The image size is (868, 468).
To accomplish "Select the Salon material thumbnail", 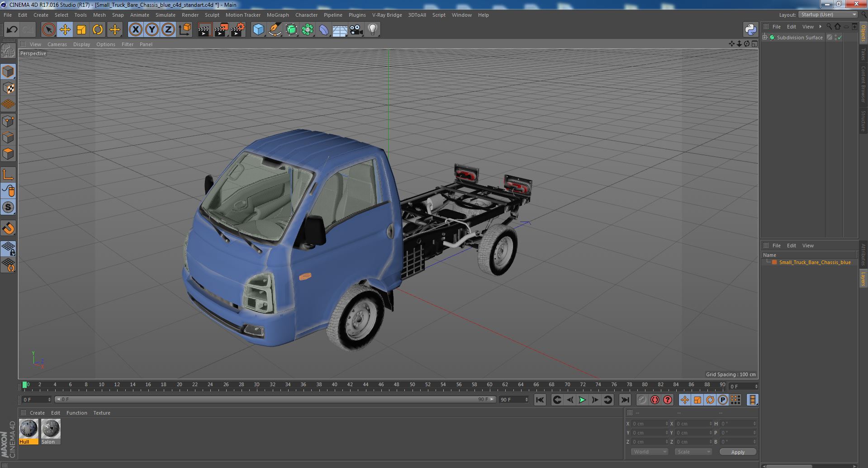I will 50,432.
